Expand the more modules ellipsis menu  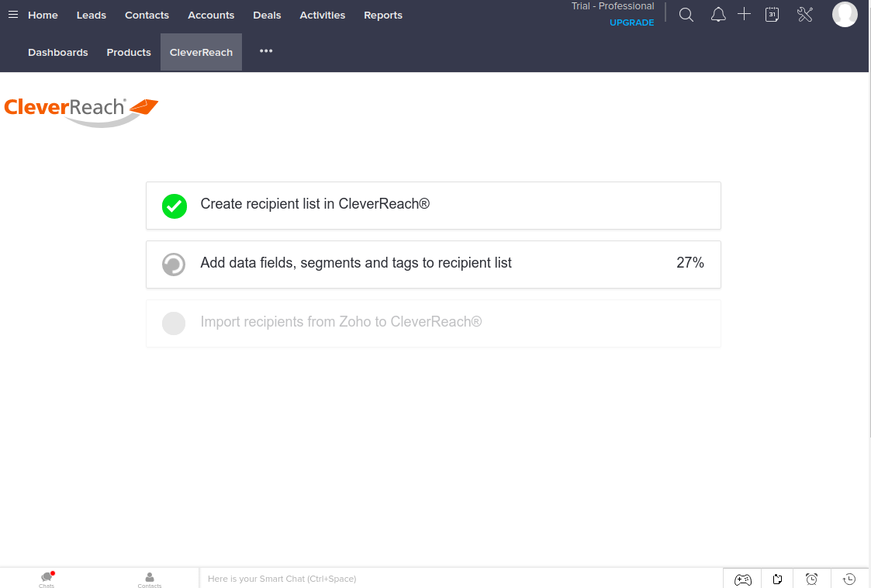pyautogui.click(x=266, y=51)
